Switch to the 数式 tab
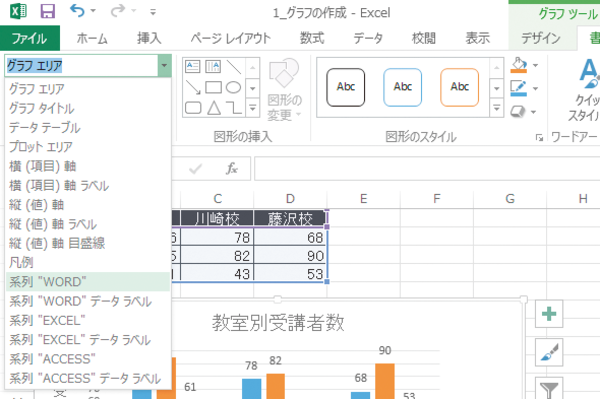Viewport: 600px width, 399px height. coord(312,38)
